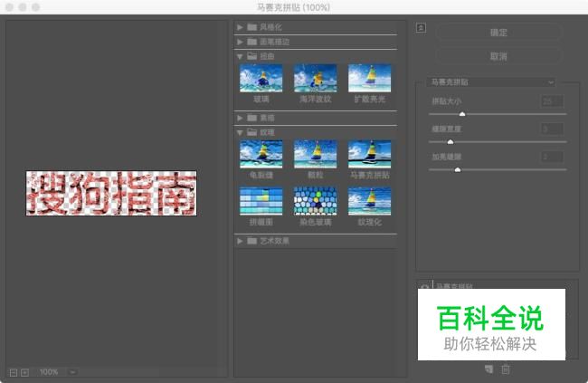Image resolution: width=588 pixels, height=383 pixels.
Task: Click the new effect layer icon
Action: click(488, 369)
